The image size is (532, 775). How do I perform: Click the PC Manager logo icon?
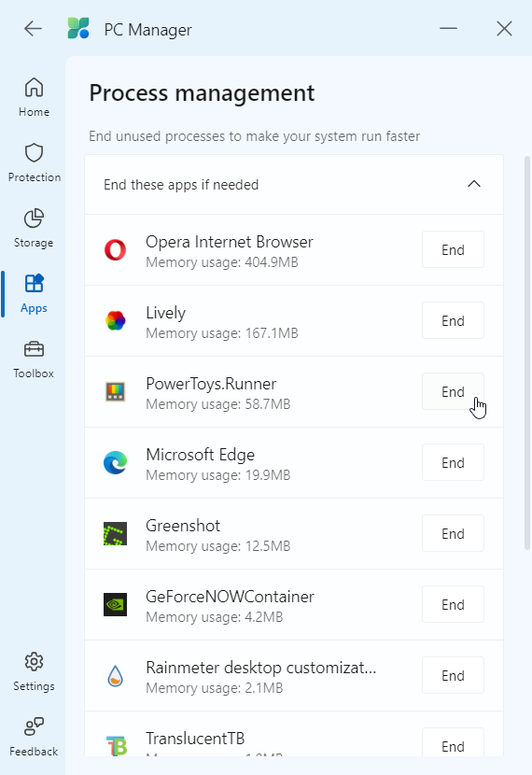click(x=78, y=29)
